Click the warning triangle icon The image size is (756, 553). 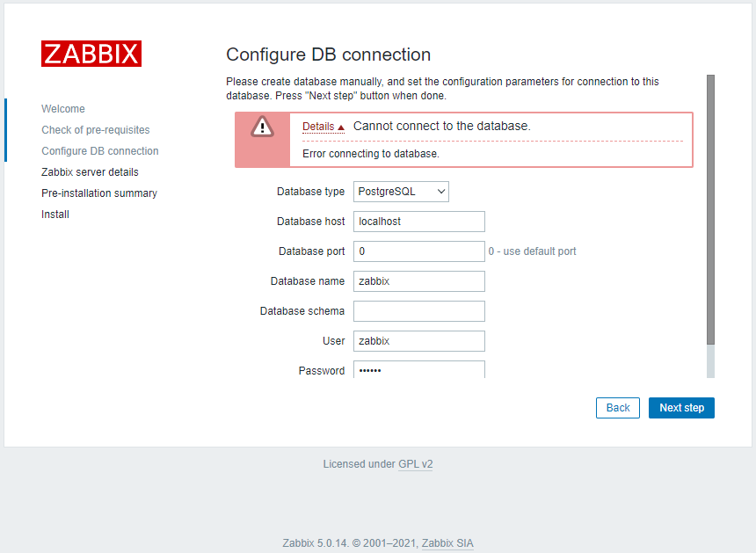click(x=261, y=128)
